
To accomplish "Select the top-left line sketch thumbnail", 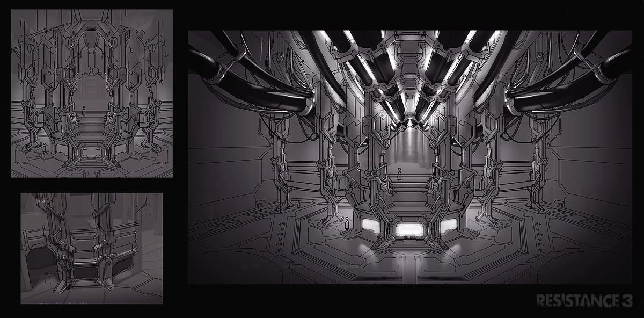I will [x=92, y=93].
